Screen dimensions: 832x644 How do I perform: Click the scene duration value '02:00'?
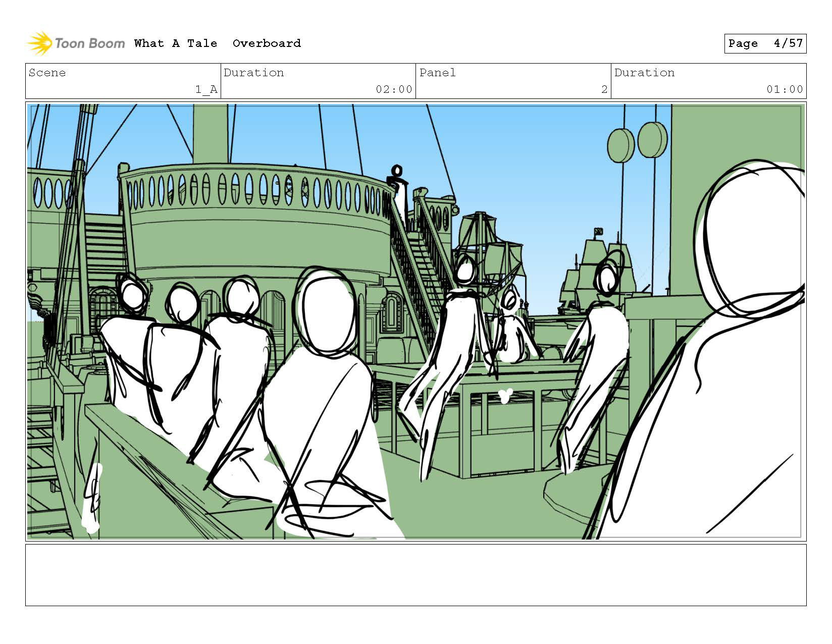tap(394, 89)
